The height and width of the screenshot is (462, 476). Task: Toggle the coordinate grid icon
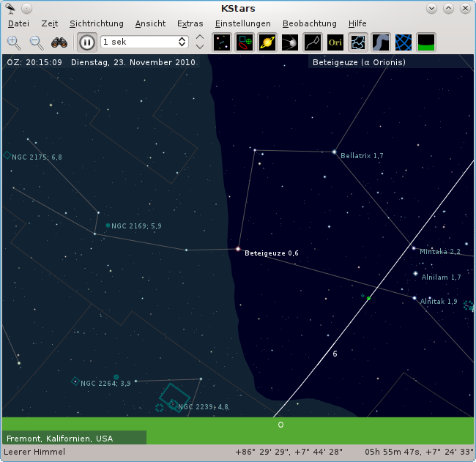tap(404, 42)
